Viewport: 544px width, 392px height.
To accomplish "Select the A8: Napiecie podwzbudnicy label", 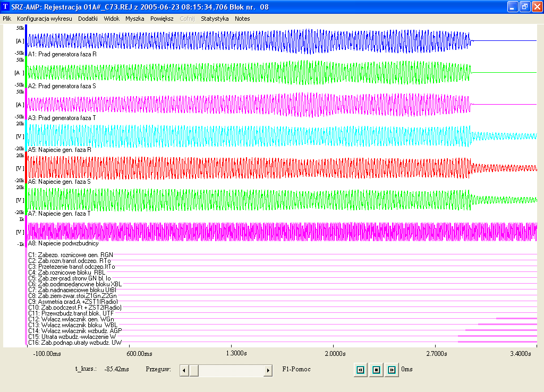I will point(63,243).
